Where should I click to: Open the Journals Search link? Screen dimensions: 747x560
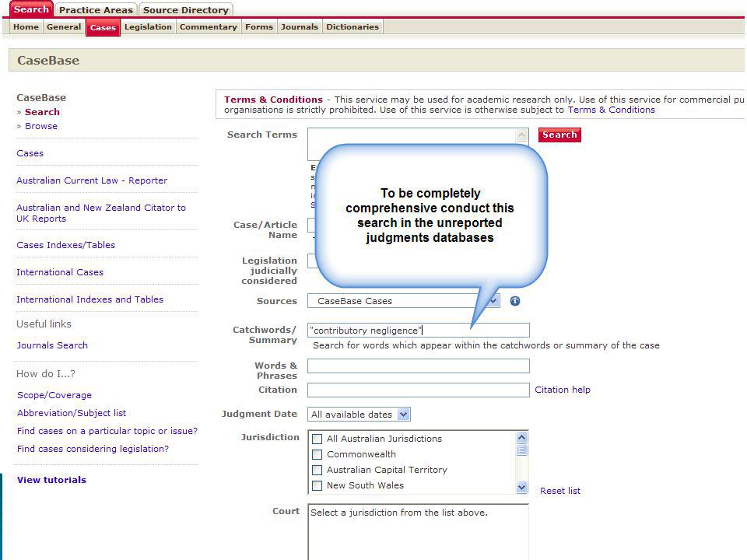coord(52,345)
